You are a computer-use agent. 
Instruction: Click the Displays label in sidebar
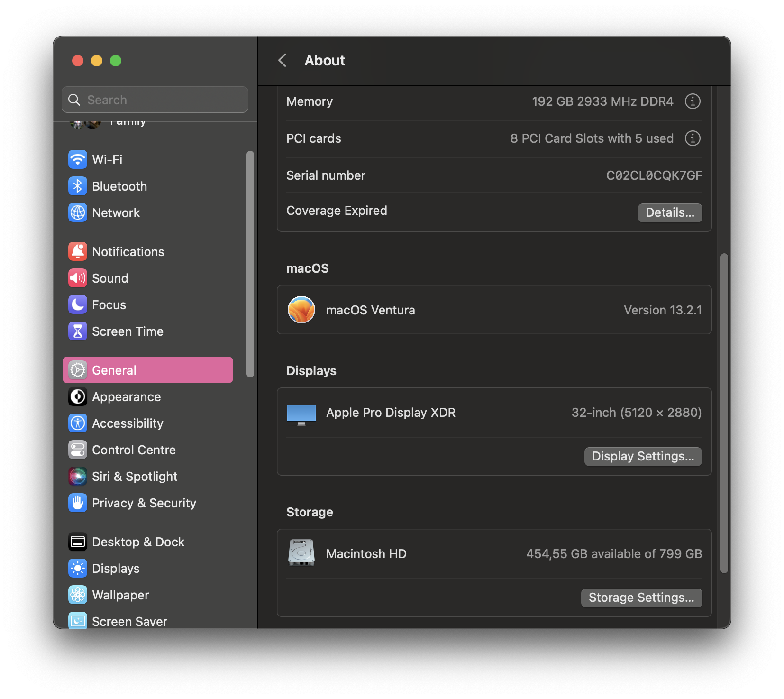point(116,569)
